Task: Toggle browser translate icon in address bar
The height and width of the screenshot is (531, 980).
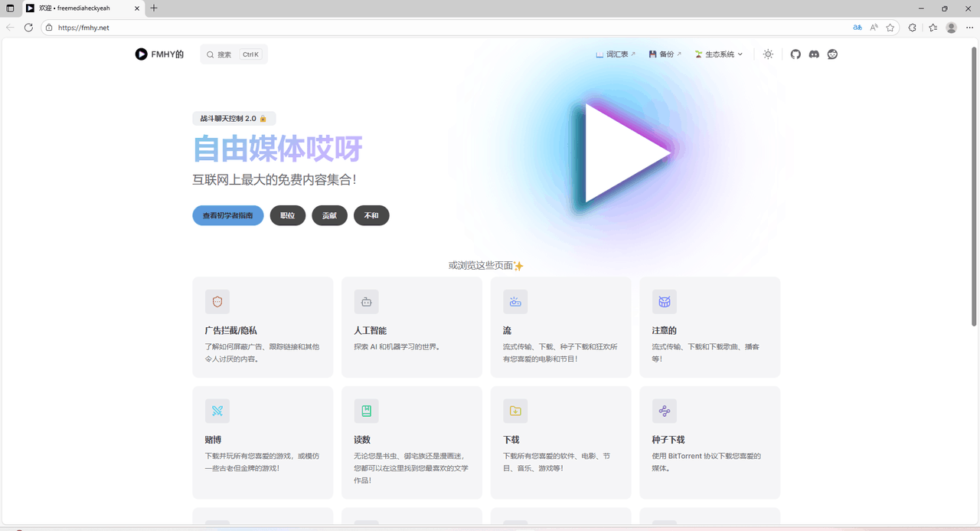Action: point(857,28)
